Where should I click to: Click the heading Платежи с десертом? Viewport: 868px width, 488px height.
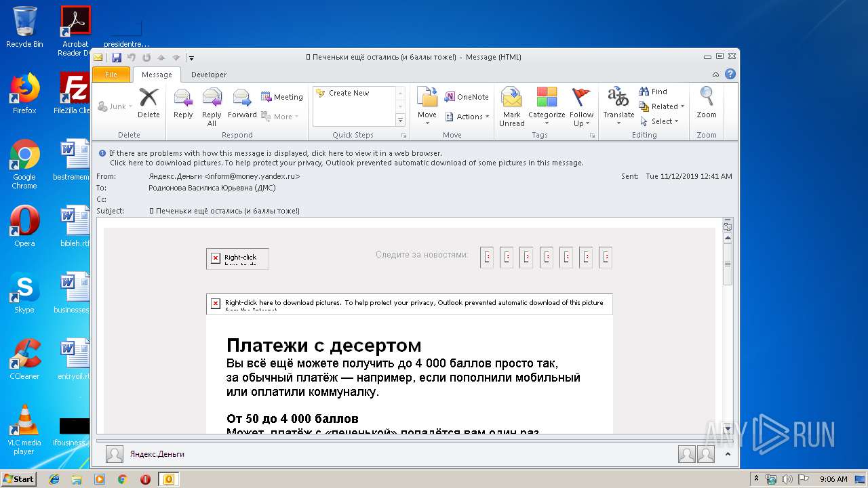point(324,346)
